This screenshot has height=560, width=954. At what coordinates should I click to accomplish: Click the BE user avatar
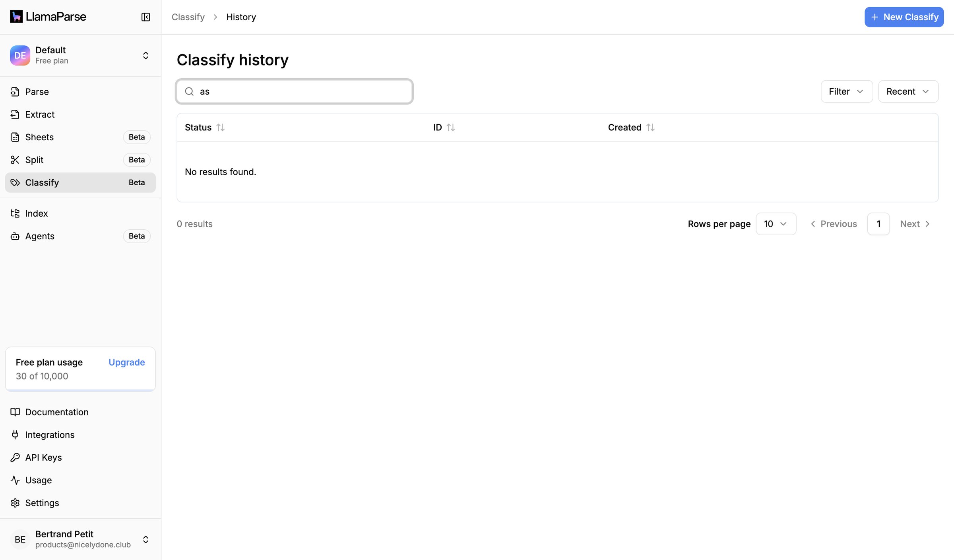[20, 539]
